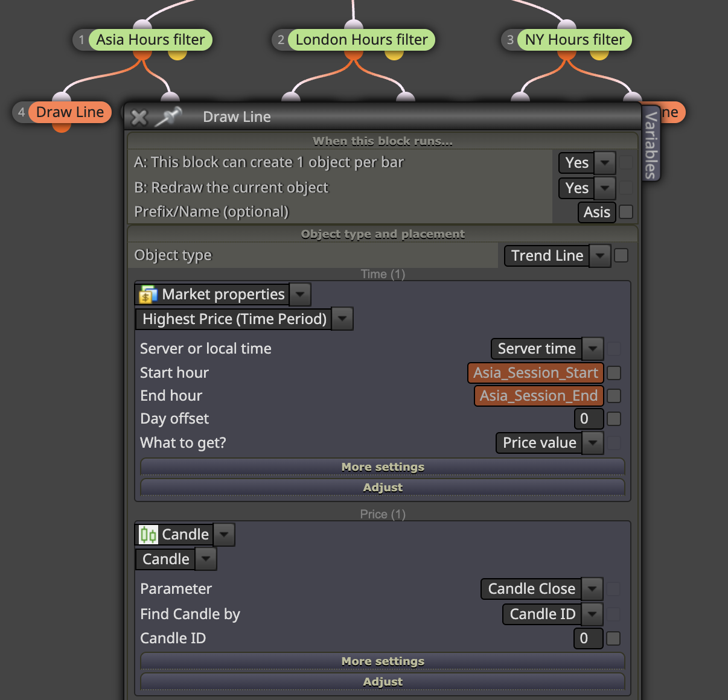
Task: Click the Asia_Session_End variable field
Action: pyautogui.click(x=539, y=396)
